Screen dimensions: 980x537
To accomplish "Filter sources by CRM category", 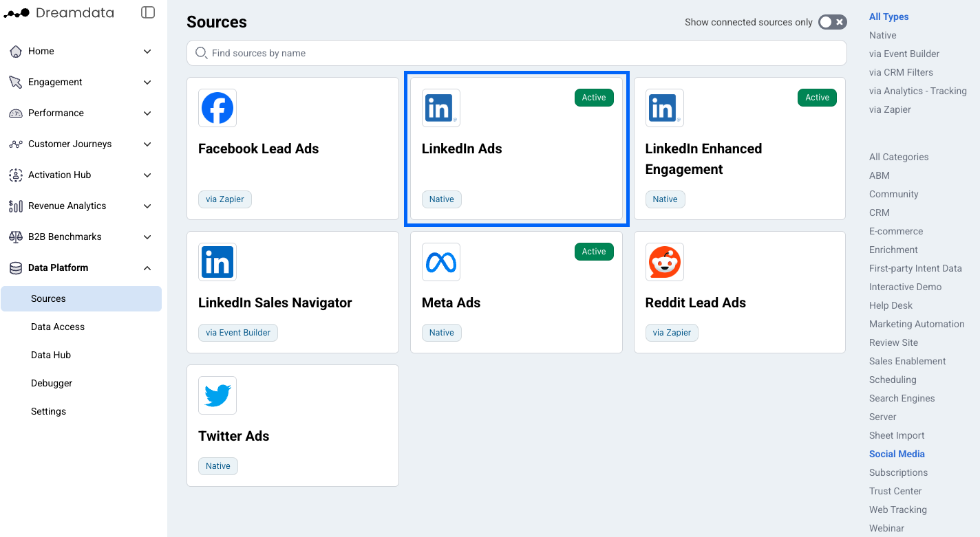I will coord(880,212).
